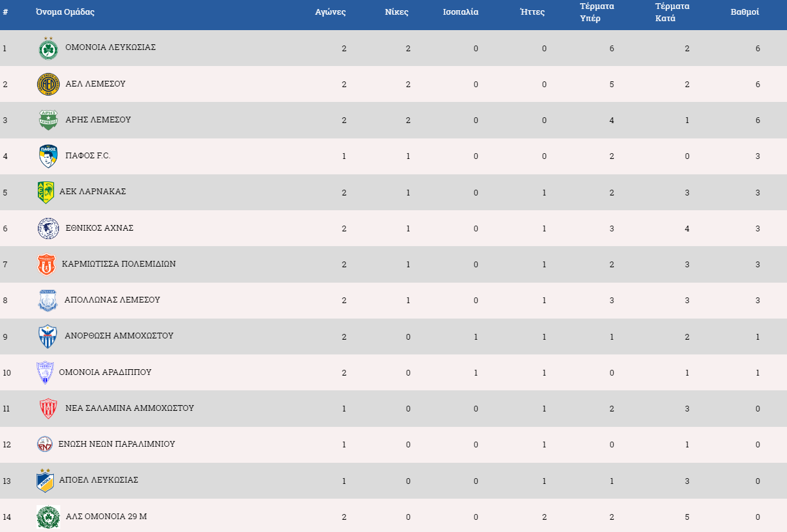Select the ΑΝΟΡΘΩΣΗ ΑΜΜΟΧΩΣΤΟΥ team name
The width and height of the screenshot is (787, 532).
click(119, 335)
